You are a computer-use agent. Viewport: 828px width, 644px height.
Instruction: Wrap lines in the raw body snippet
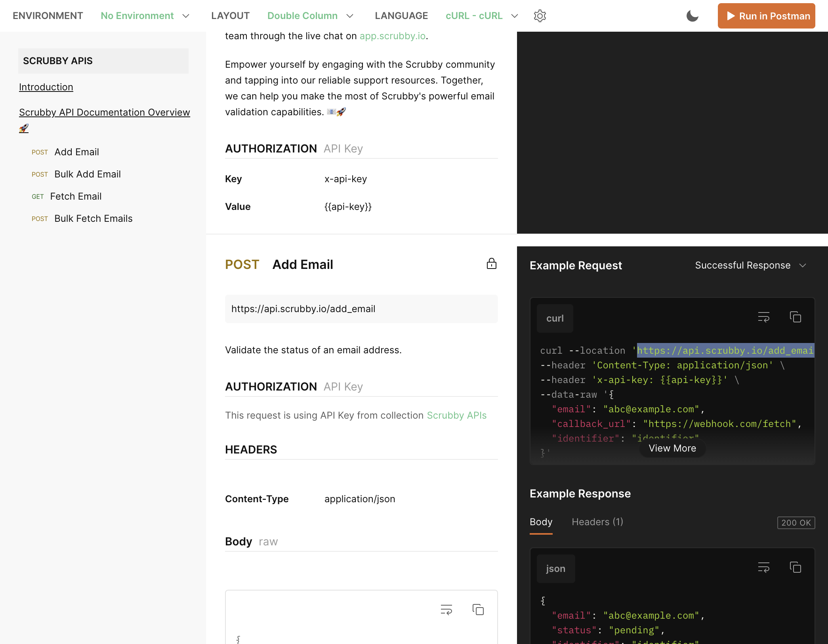pos(446,610)
